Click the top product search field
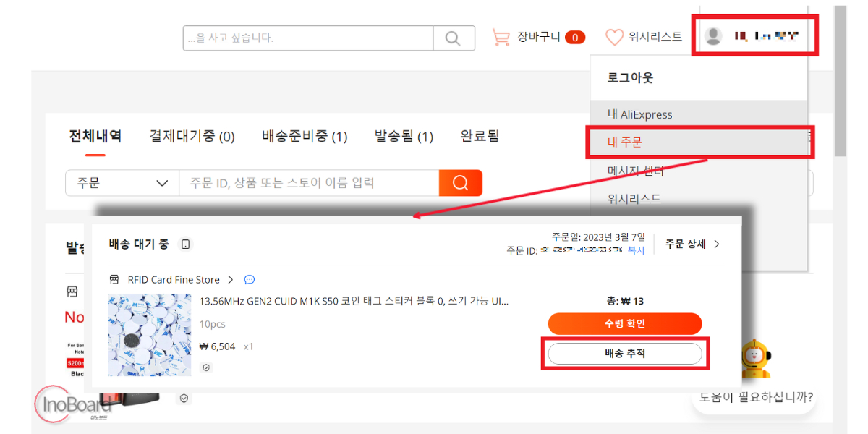The width and height of the screenshot is (868, 434). 308,38
